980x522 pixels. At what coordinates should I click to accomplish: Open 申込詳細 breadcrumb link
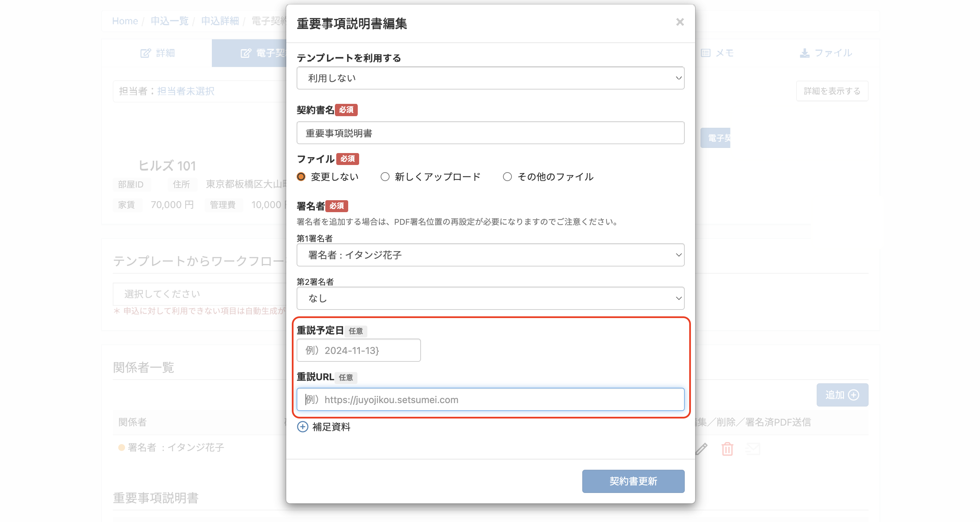click(x=220, y=21)
